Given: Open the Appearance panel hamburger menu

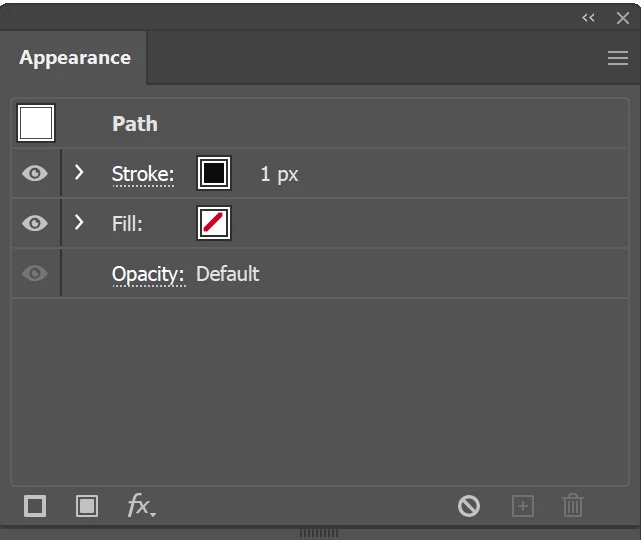Looking at the screenshot, I should pyautogui.click(x=618, y=58).
